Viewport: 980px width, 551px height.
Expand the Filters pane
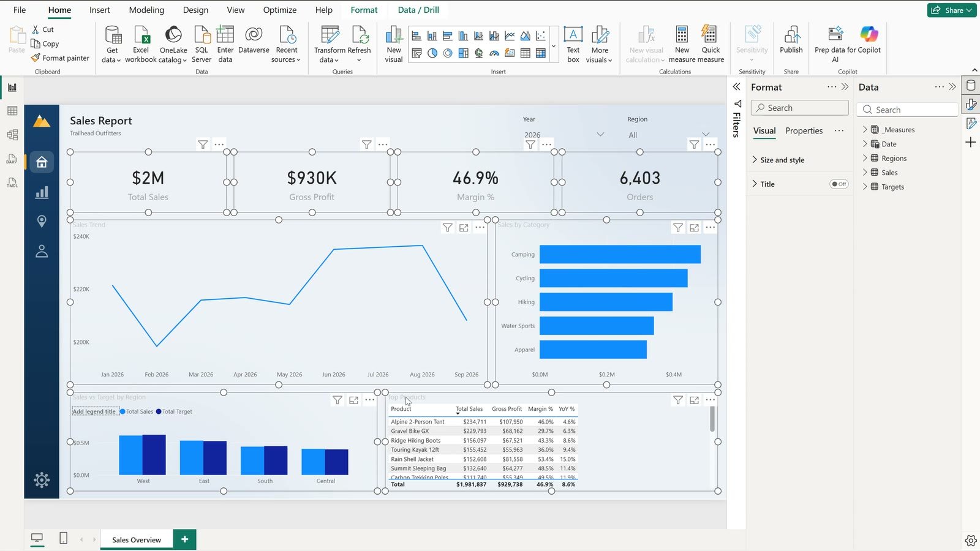tap(736, 87)
